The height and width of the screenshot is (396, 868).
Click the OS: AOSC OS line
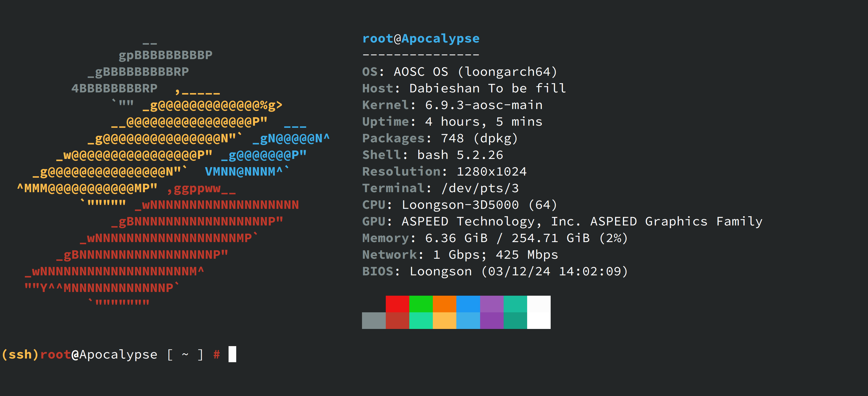[459, 72]
